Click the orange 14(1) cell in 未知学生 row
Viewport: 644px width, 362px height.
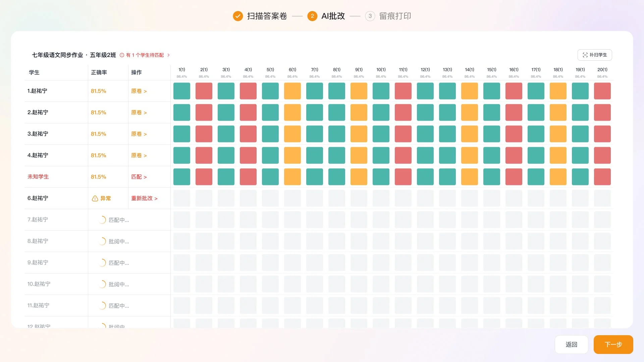470,177
